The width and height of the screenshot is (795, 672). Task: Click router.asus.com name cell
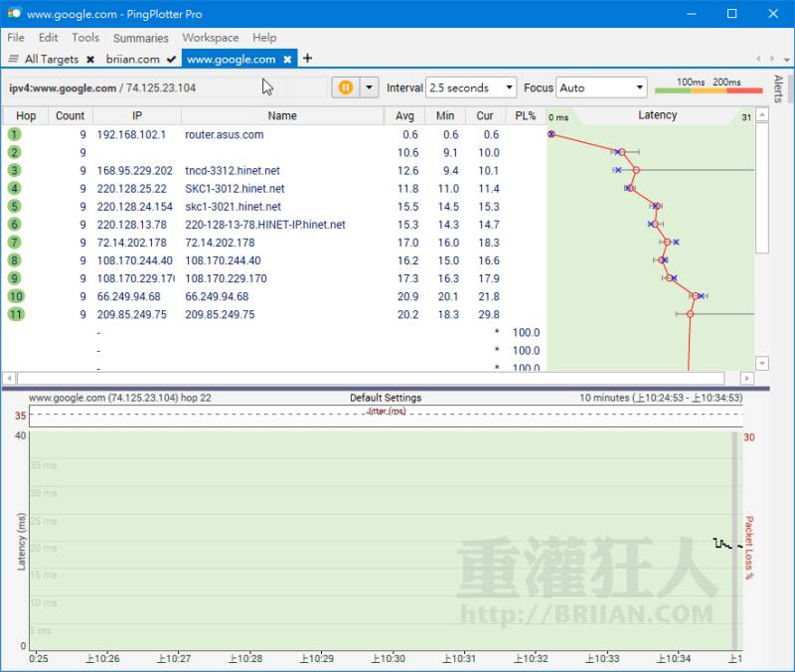point(225,135)
